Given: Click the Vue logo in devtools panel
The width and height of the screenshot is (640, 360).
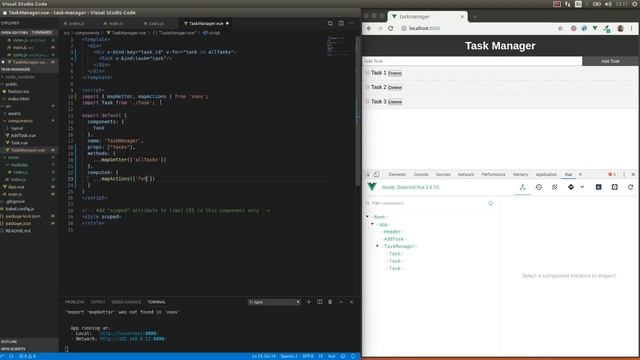Looking at the screenshot, I should tap(372, 187).
